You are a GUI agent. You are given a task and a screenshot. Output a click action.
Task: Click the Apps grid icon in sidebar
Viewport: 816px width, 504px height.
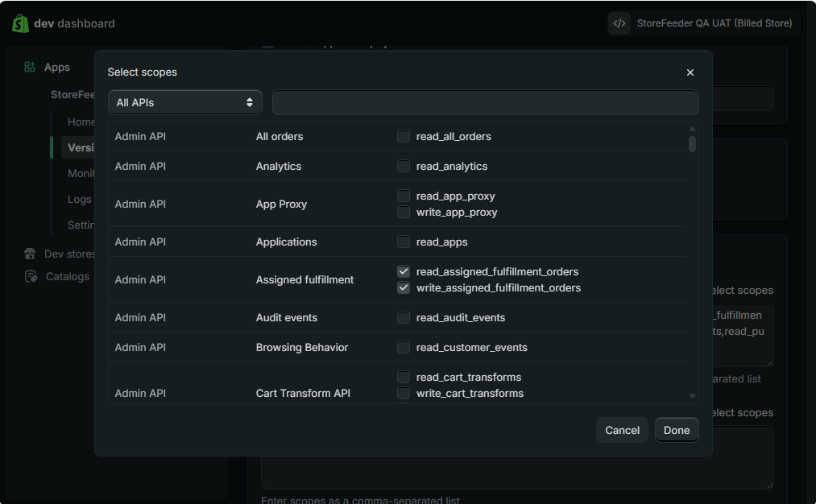click(x=30, y=68)
